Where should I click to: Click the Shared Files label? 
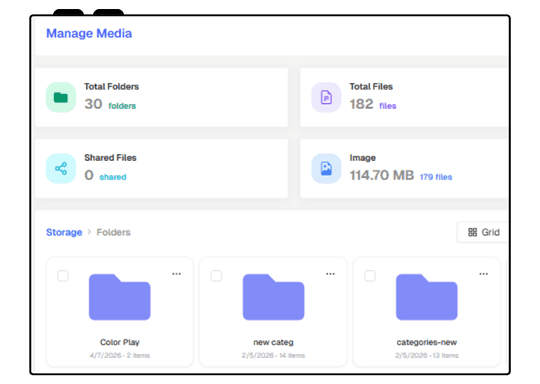(110, 158)
